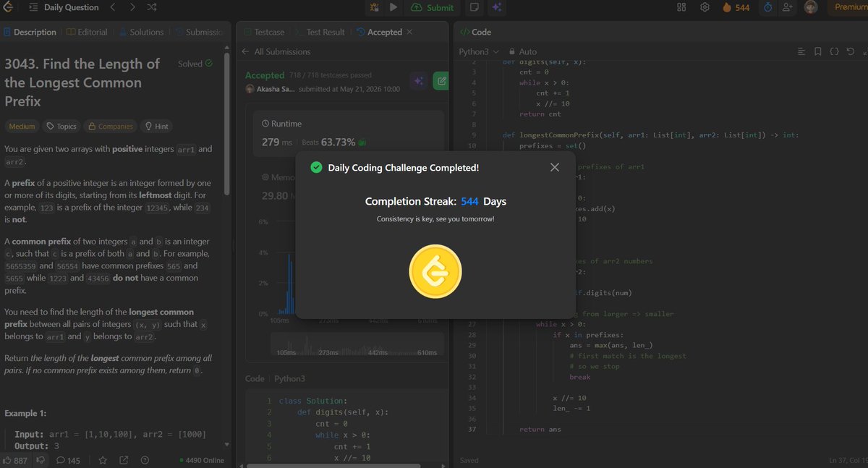Viewport: 868px width, 468px height.
Task: Like the problem with thumbs up 887
Action: coord(15,460)
